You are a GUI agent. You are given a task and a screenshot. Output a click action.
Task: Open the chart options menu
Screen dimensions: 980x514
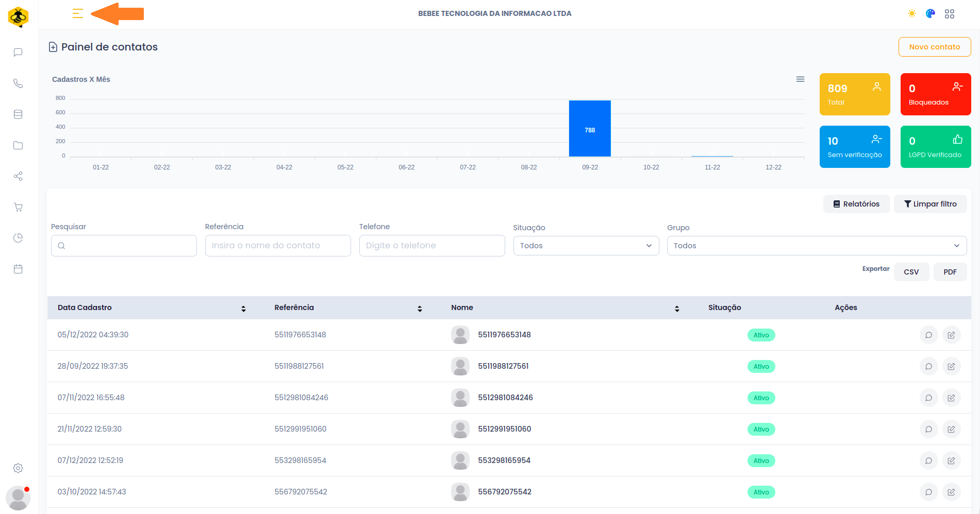(x=800, y=79)
